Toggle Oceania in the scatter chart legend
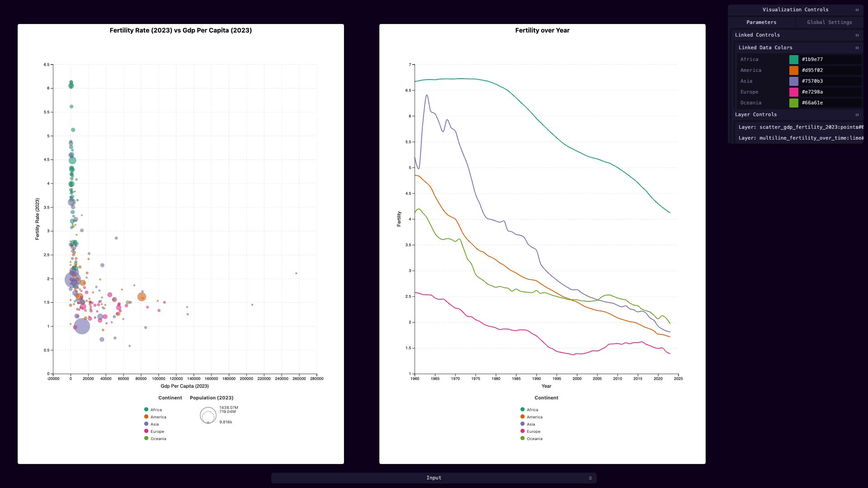Viewport: 868px width, 488px height. pos(155,439)
